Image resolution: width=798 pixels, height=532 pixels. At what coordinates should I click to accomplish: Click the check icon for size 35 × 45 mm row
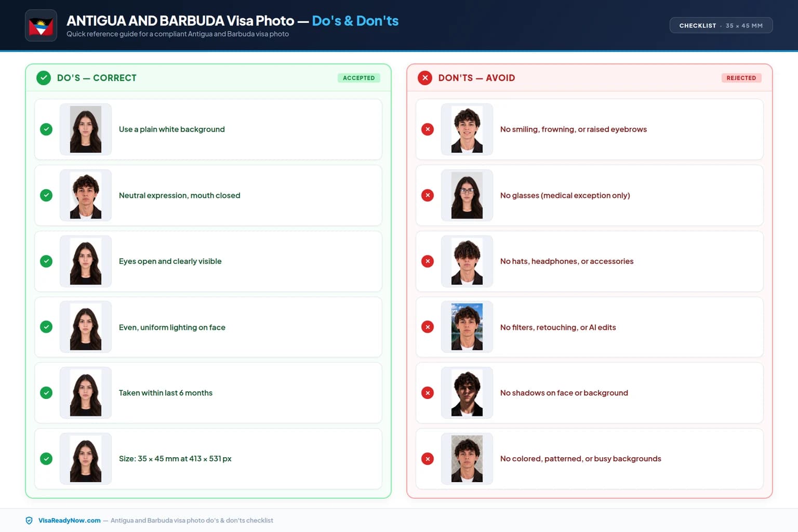[x=46, y=459]
